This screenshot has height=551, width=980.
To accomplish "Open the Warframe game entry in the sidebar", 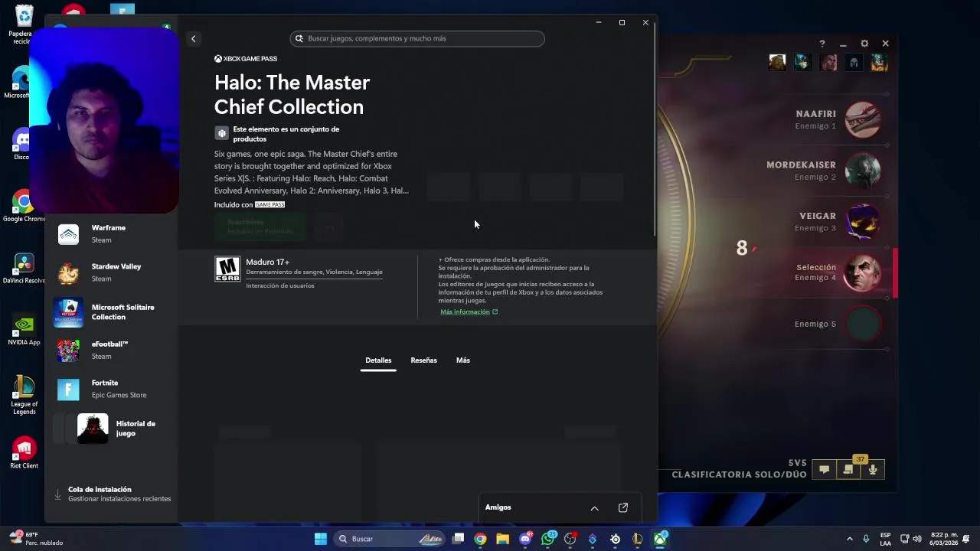I will [x=111, y=233].
